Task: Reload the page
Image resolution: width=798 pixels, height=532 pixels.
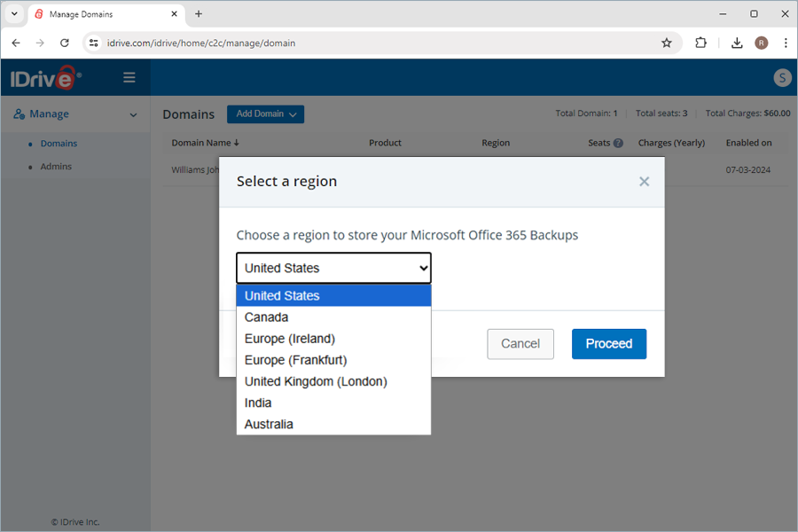Action: click(x=65, y=43)
